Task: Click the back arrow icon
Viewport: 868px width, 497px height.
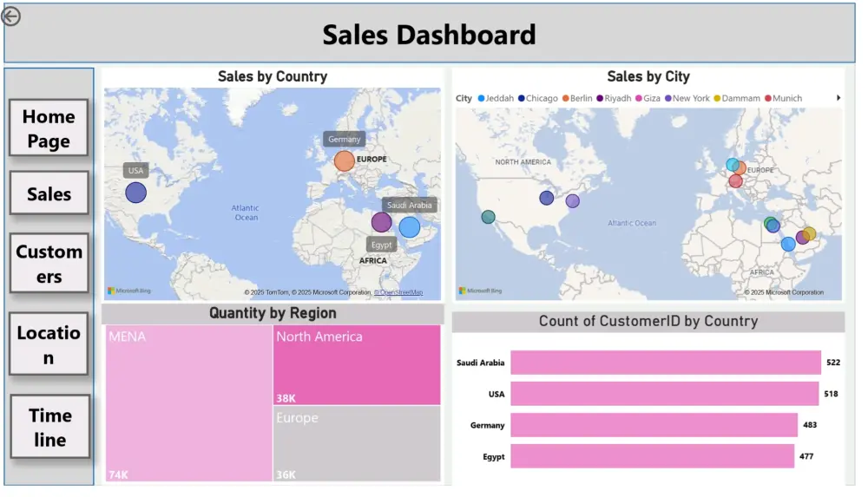Action: click(x=10, y=16)
